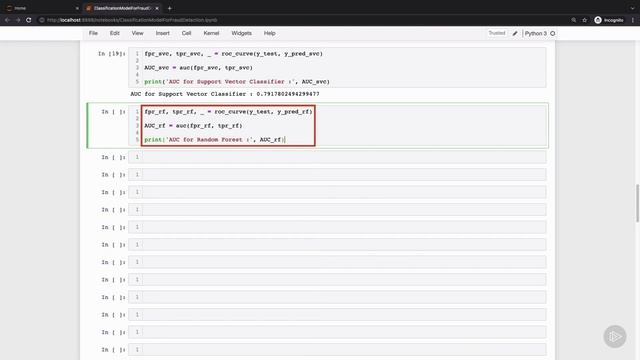This screenshot has height=360, width=640.
Task: Switch to the Home tab
Action: [41, 8]
